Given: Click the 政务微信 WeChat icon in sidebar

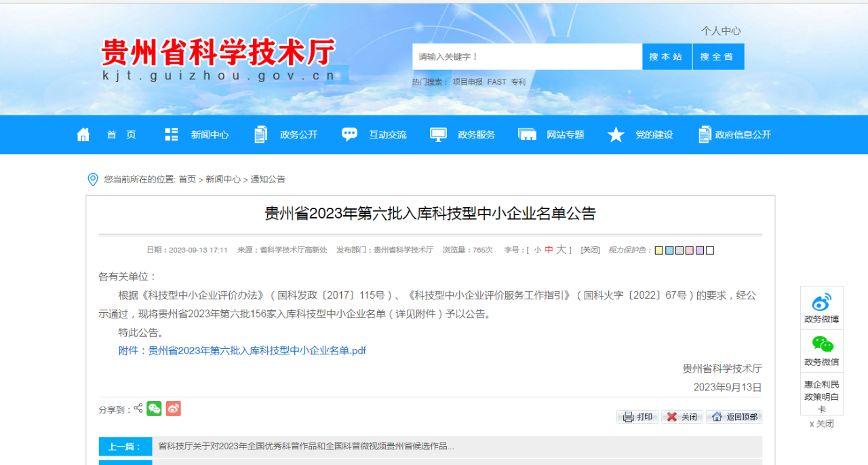Looking at the screenshot, I should pyautogui.click(x=821, y=343).
